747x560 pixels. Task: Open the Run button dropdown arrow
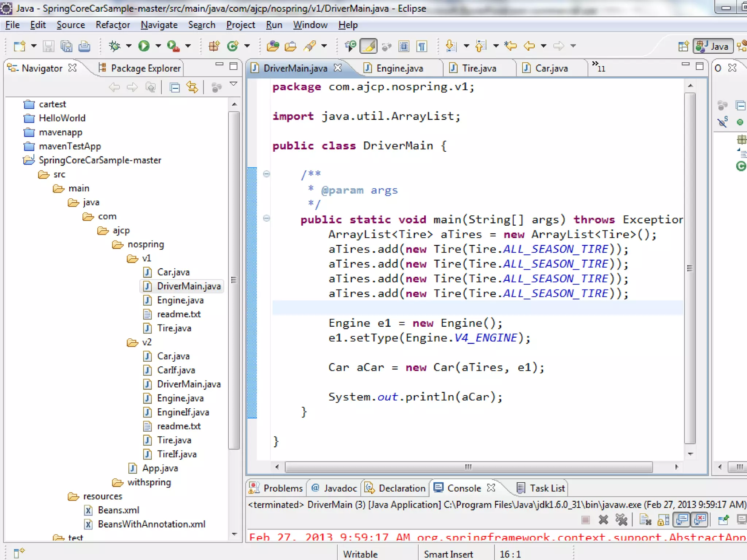click(x=158, y=46)
